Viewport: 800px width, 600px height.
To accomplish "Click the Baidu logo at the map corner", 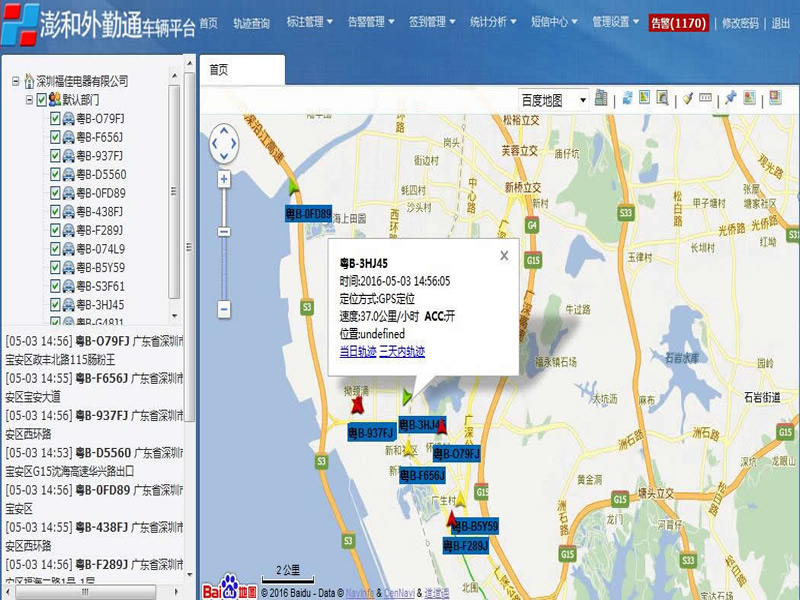I will pyautogui.click(x=230, y=587).
